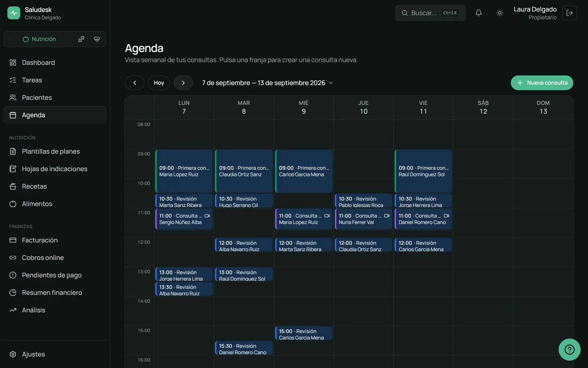Open Tareas in the sidebar

tap(55, 80)
